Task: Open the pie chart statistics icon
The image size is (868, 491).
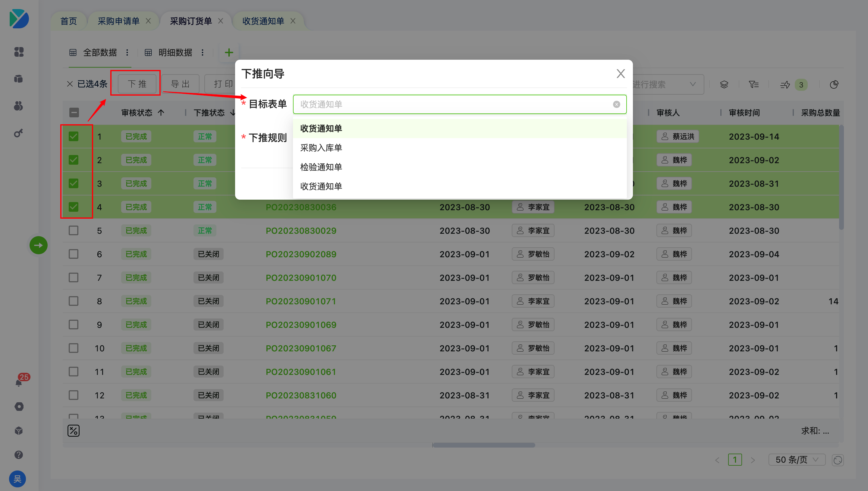Action: [x=834, y=84]
